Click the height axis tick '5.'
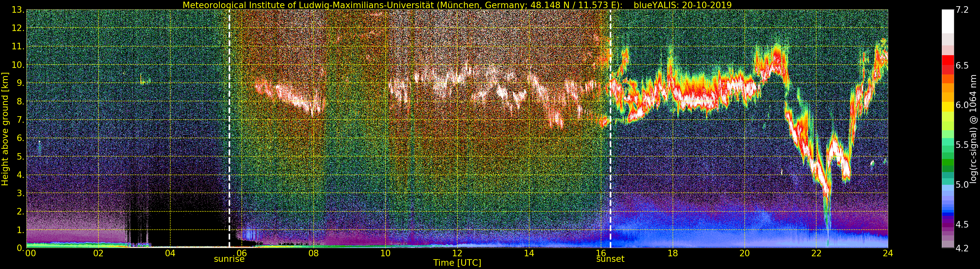This screenshot has width=980, height=269. [20, 156]
